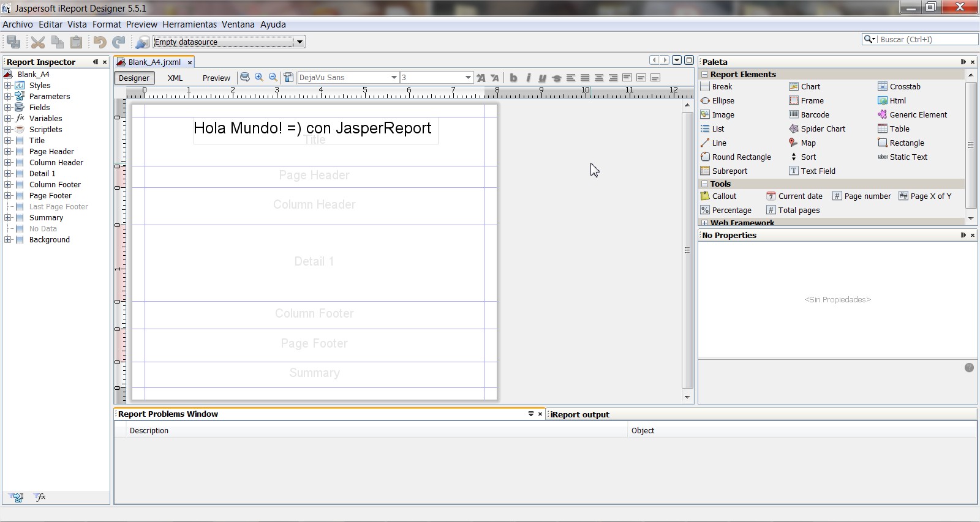This screenshot has width=980, height=522.
Task: Open the Format menu
Action: [x=107, y=24]
